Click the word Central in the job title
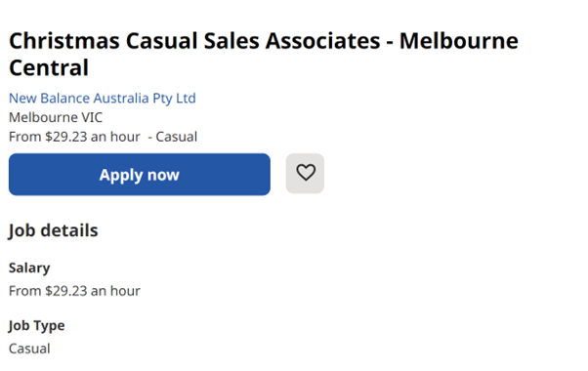Viewport: 588px width, 371px height. pos(49,67)
